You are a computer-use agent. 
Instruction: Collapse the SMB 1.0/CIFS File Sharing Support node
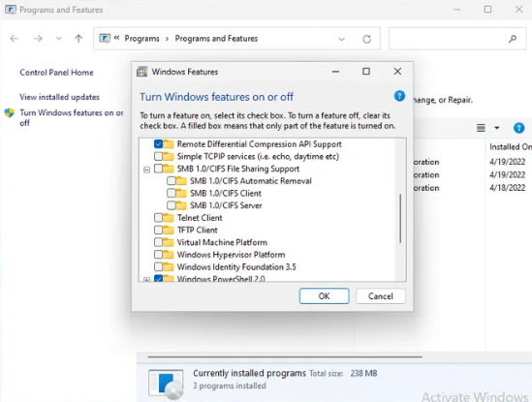146,170
